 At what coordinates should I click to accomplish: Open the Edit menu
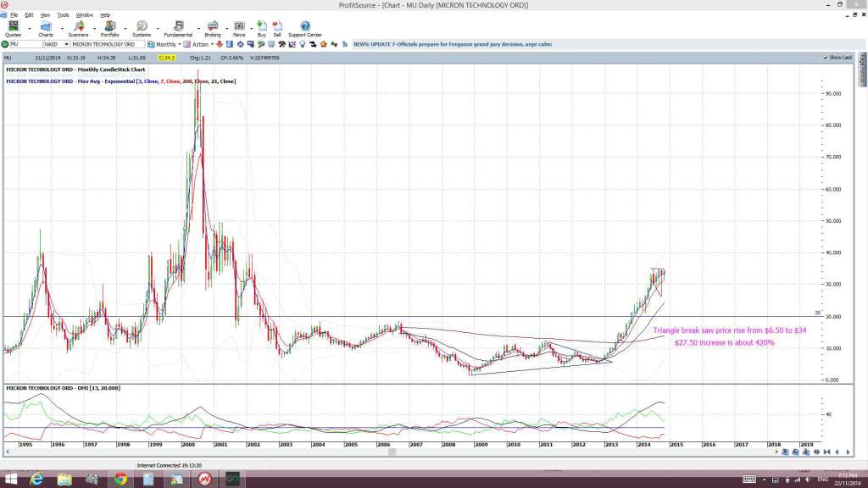click(29, 15)
